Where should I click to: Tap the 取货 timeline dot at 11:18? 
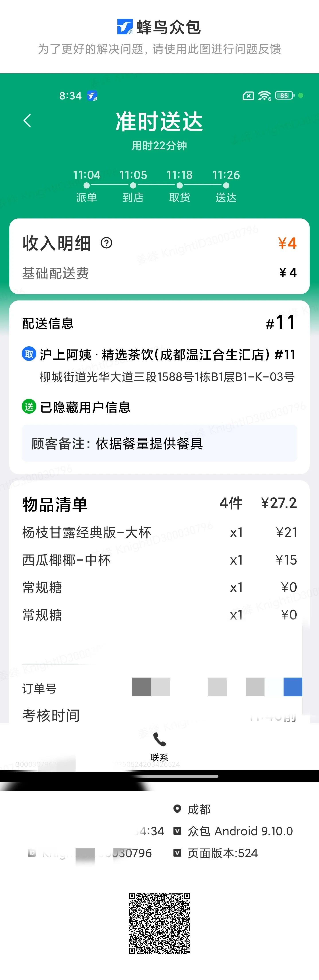179,186
